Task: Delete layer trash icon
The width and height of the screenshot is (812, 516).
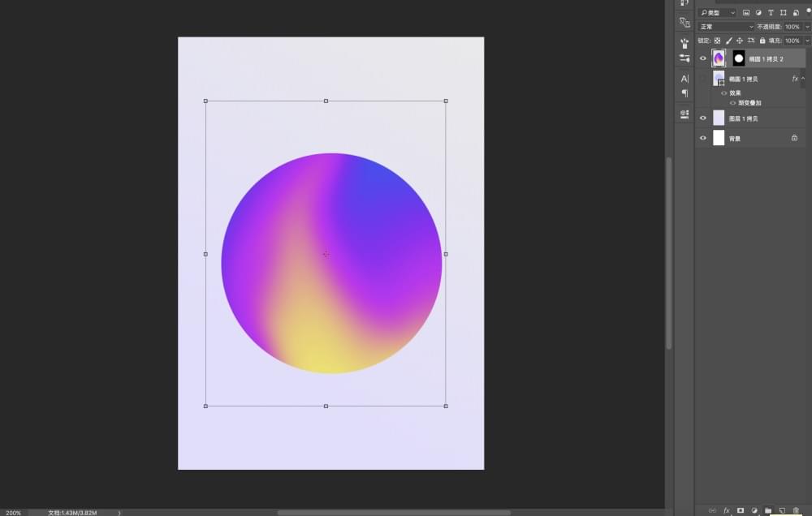Action: click(796, 511)
